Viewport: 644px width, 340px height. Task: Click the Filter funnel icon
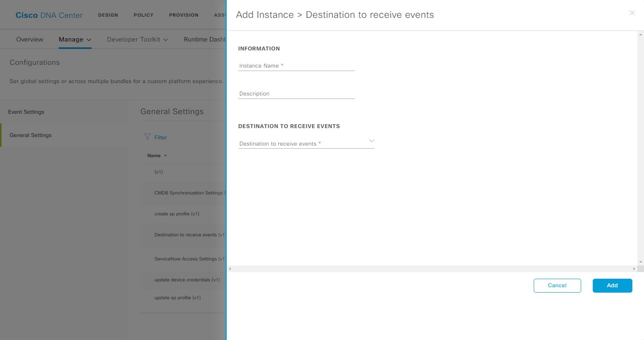click(x=148, y=137)
